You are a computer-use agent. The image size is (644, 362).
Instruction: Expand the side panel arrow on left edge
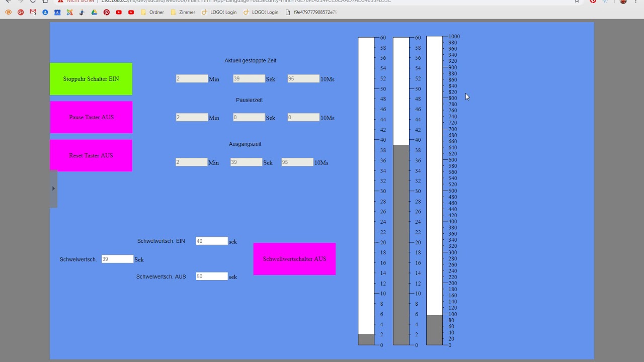click(x=53, y=189)
